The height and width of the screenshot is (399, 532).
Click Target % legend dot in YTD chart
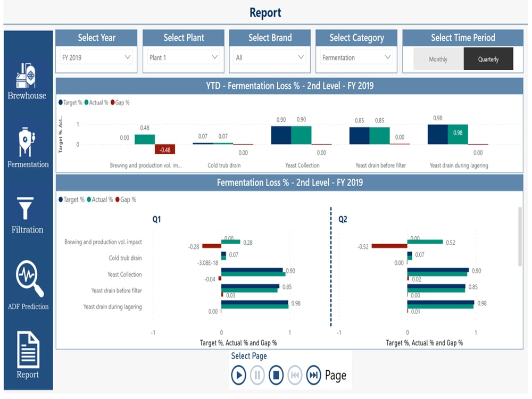point(61,102)
